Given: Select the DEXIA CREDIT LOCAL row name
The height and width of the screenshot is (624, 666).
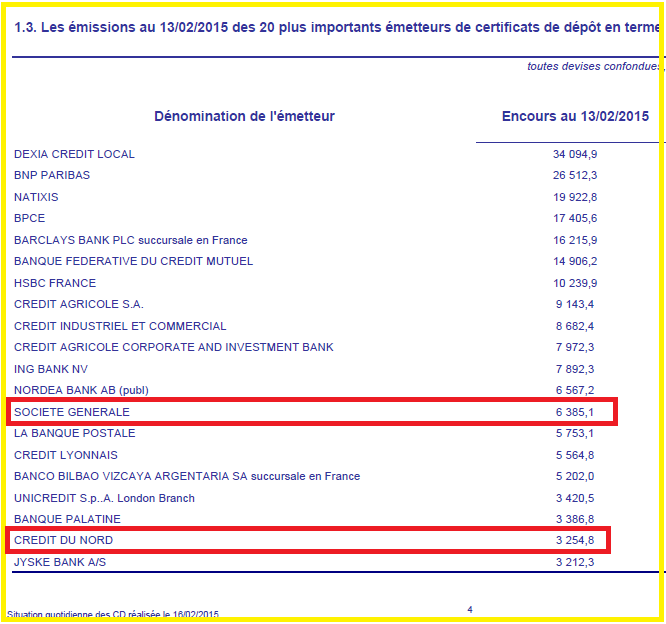Looking at the screenshot, I should click(74, 154).
